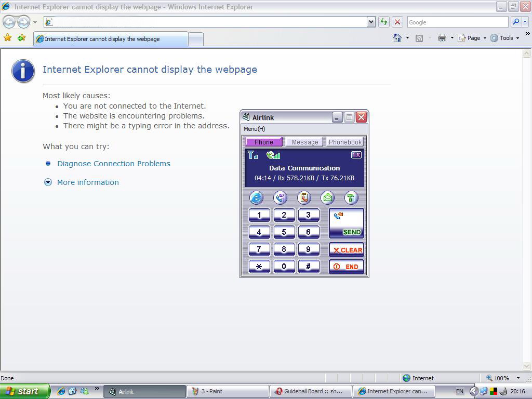The height and width of the screenshot is (399, 532).
Task: Switch to the Phonebook tab in Airlink
Action: pos(345,142)
